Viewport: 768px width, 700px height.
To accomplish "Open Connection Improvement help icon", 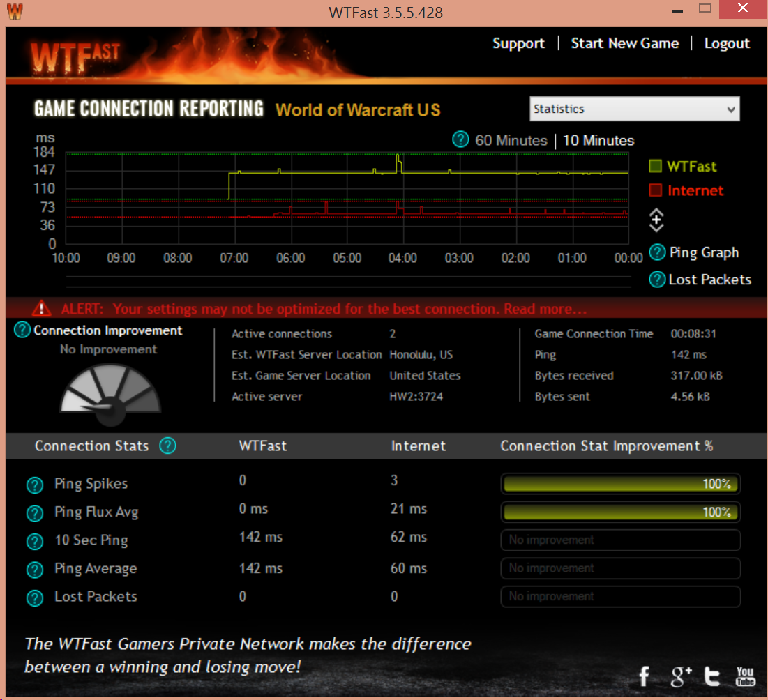I will (x=22, y=330).
